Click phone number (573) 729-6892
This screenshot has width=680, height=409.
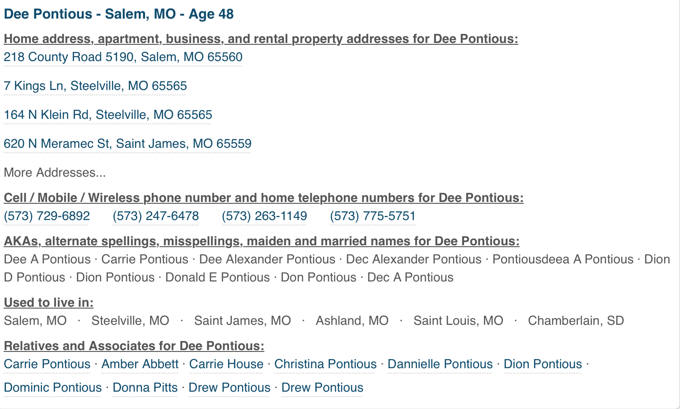(x=47, y=216)
